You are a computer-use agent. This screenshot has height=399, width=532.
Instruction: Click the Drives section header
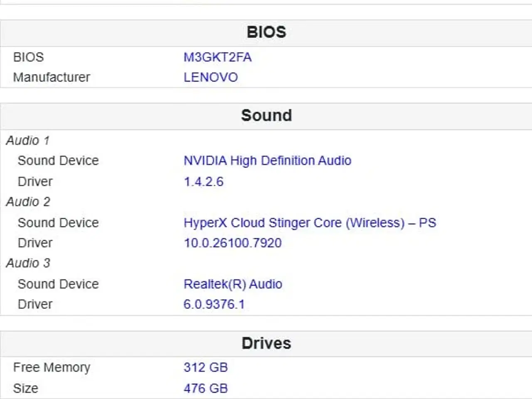tap(266, 343)
